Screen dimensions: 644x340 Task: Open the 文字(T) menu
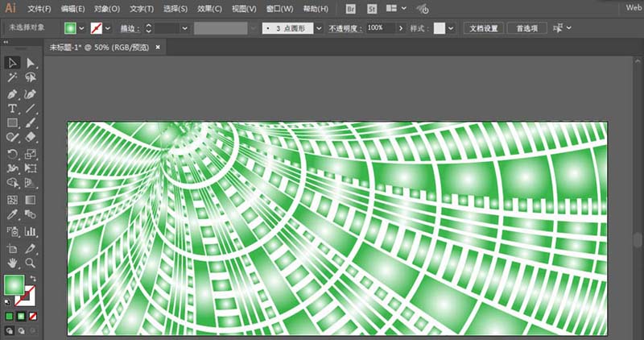pyautogui.click(x=142, y=9)
